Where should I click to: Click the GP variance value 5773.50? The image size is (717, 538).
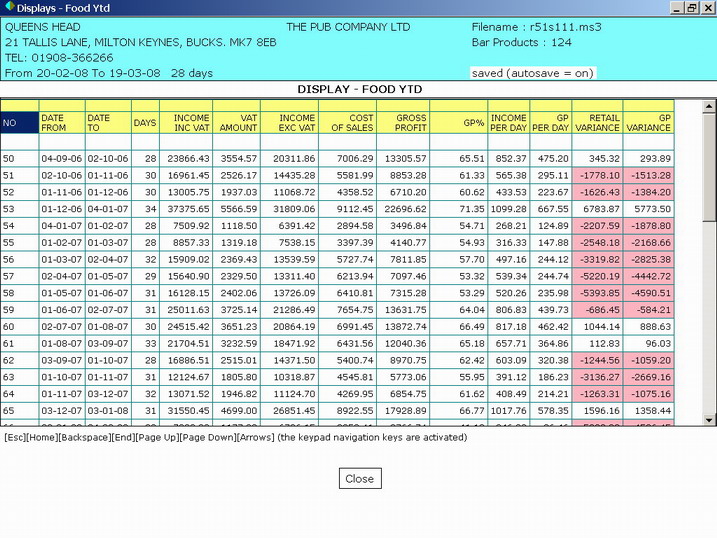click(648, 209)
